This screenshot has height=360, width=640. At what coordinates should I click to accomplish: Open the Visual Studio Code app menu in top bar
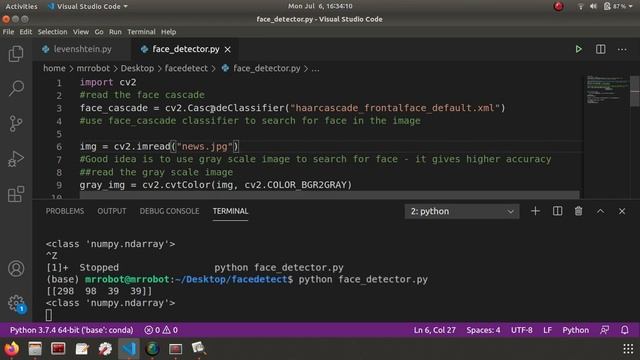[x=87, y=7]
